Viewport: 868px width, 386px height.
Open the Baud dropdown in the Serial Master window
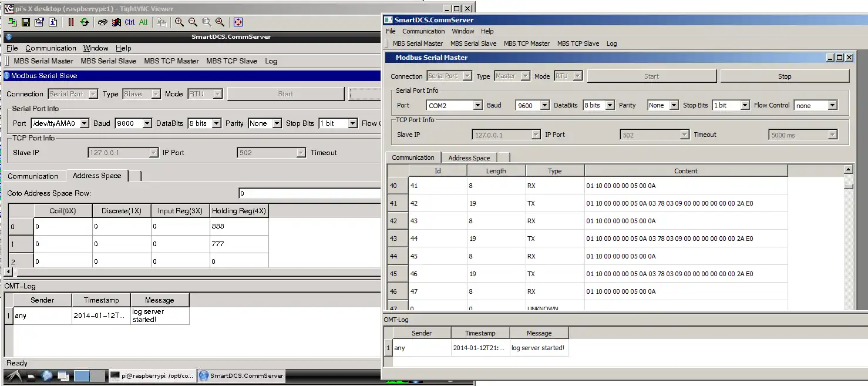pyautogui.click(x=544, y=106)
